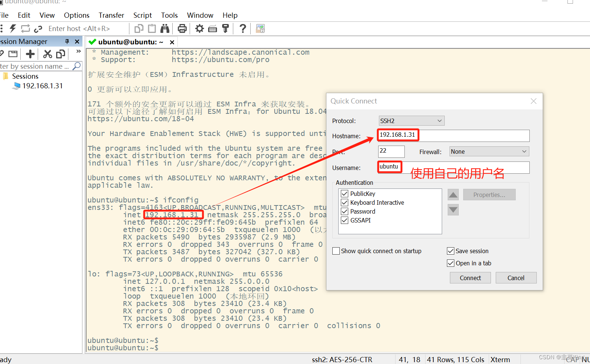The image size is (590, 364).
Task: Click the Paste clipboard toolbar icon
Action: 152,28
